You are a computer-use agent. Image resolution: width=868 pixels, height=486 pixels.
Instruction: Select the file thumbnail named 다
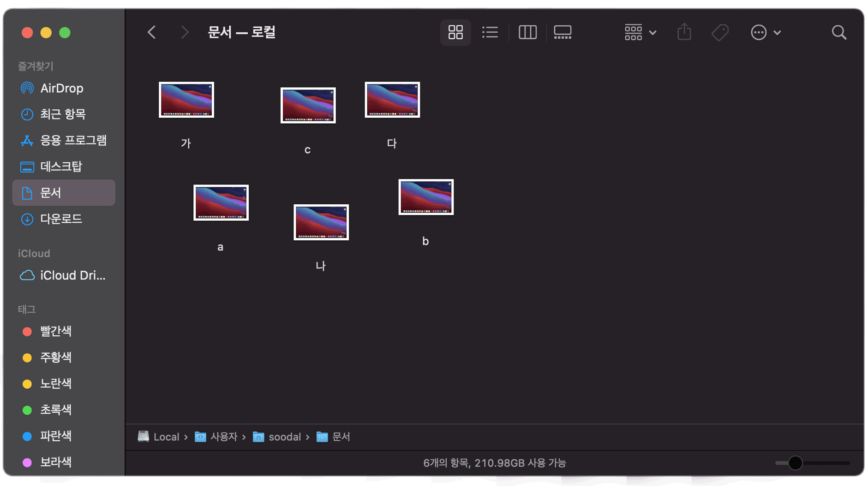click(392, 100)
